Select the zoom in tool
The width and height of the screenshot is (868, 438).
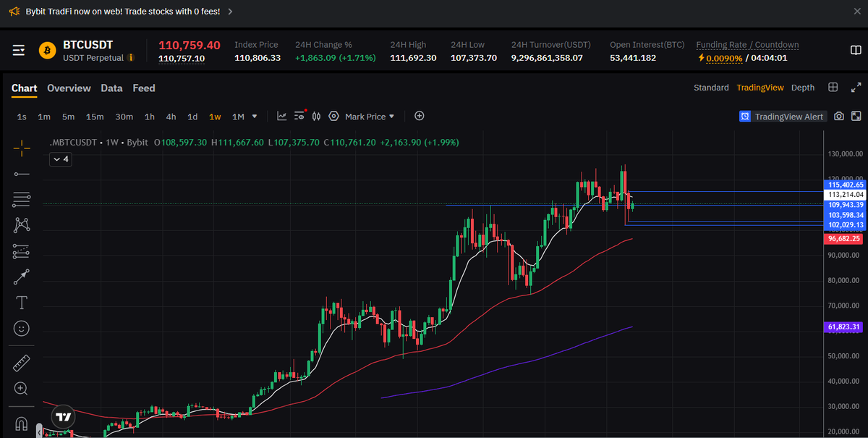22,389
